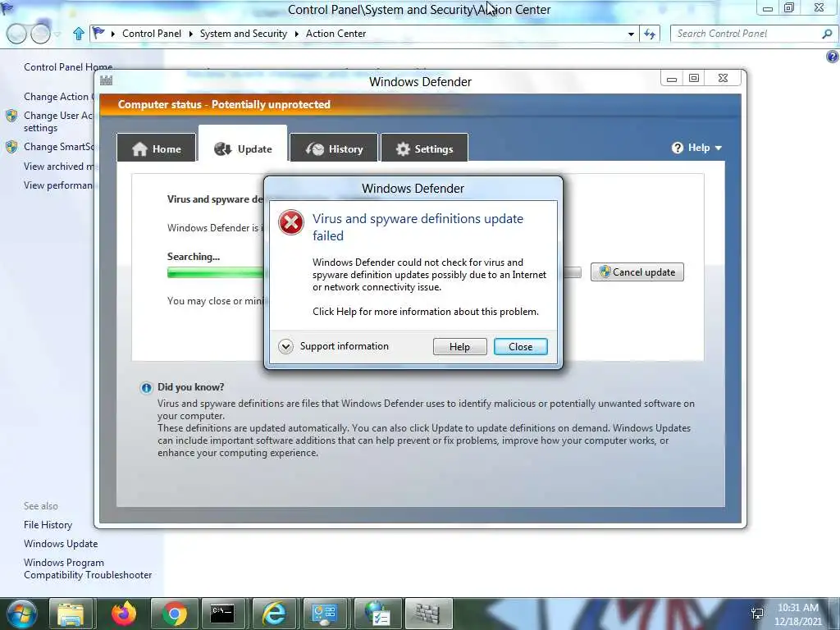Open address bar history dropdown

point(631,34)
